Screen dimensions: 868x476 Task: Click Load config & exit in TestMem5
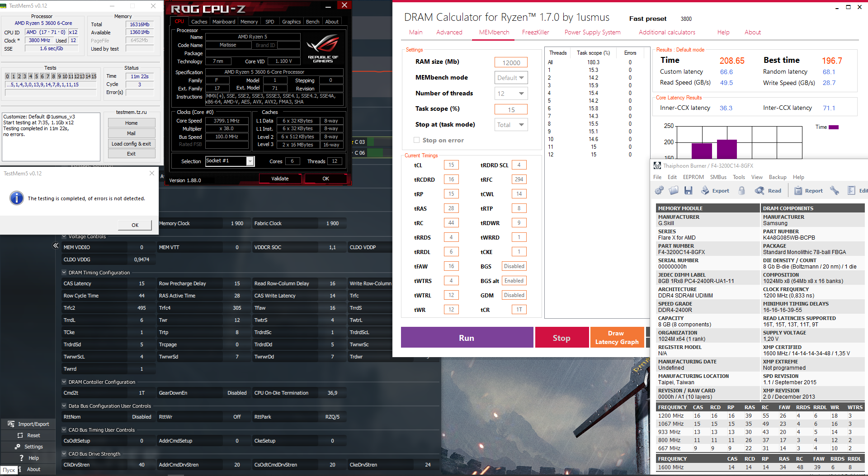pos(132,144)
